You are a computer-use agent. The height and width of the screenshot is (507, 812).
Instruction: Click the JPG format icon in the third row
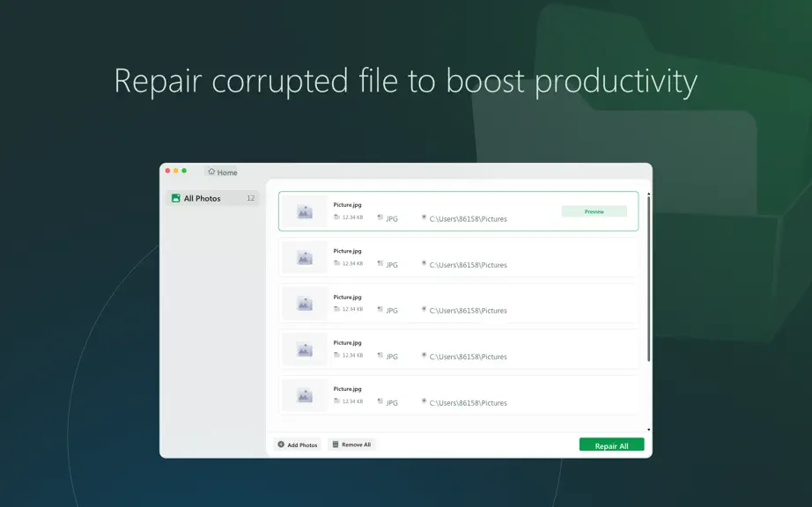[x=380, y=309]
